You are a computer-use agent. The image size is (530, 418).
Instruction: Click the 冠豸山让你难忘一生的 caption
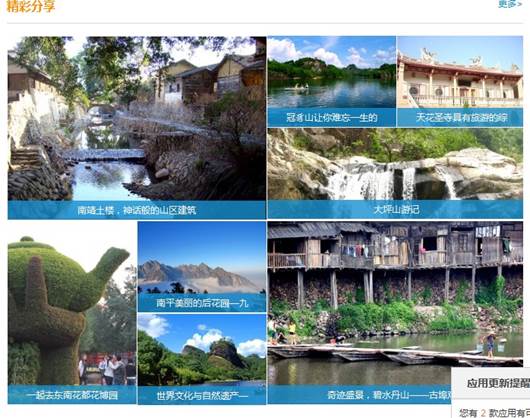tap(332, 118)
